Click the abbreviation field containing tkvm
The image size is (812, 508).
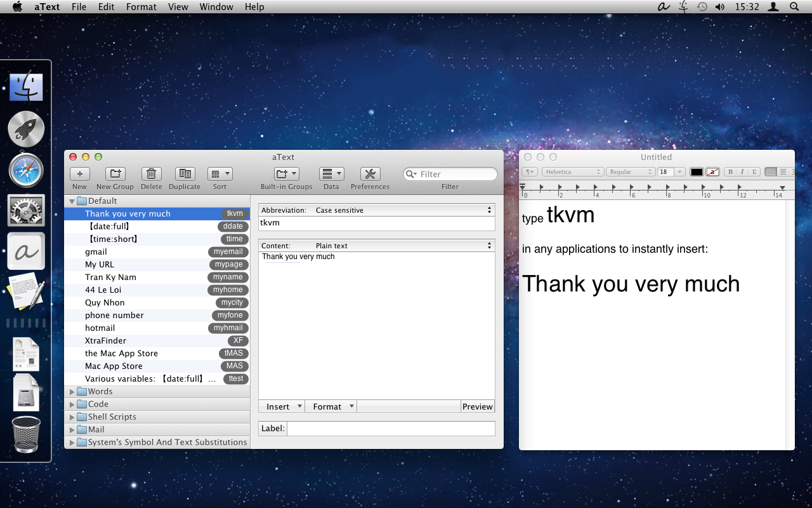(377, 223)
